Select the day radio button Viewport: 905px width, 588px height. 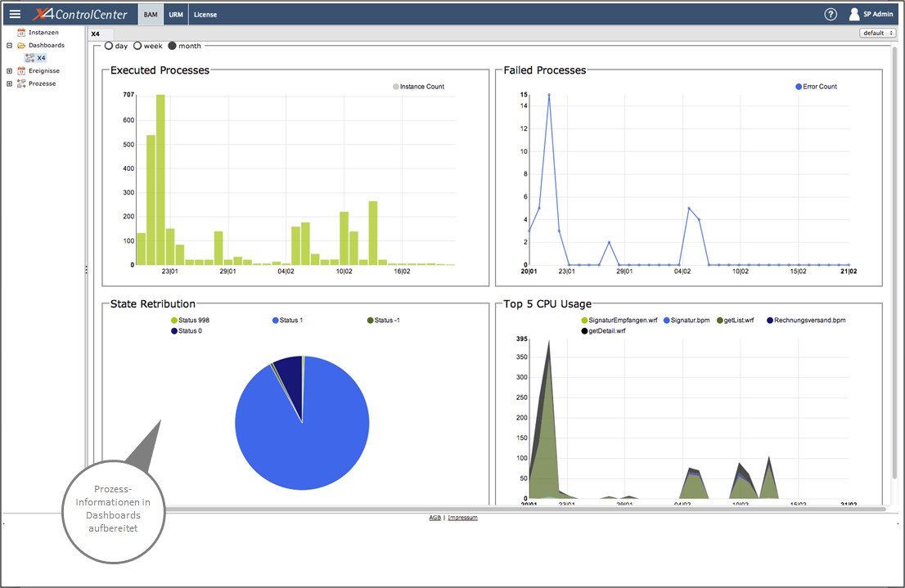coord(109,46)
